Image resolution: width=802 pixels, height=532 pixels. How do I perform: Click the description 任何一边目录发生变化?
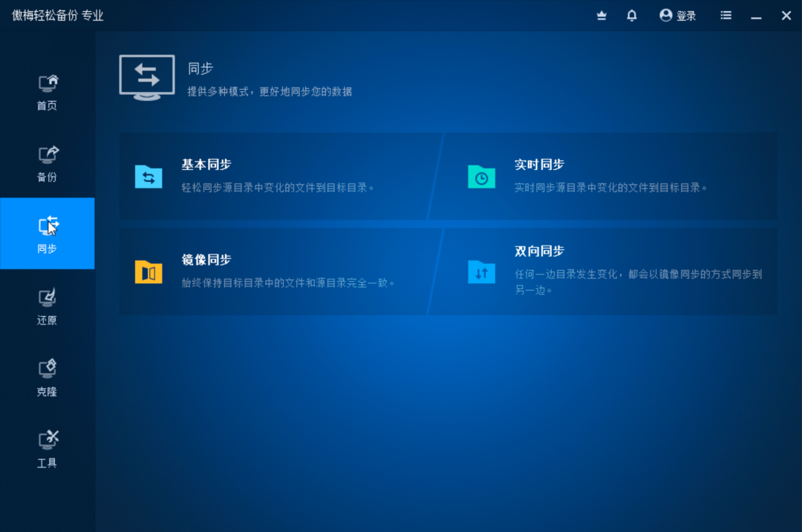pyautogui.click(x=639, y=282)
